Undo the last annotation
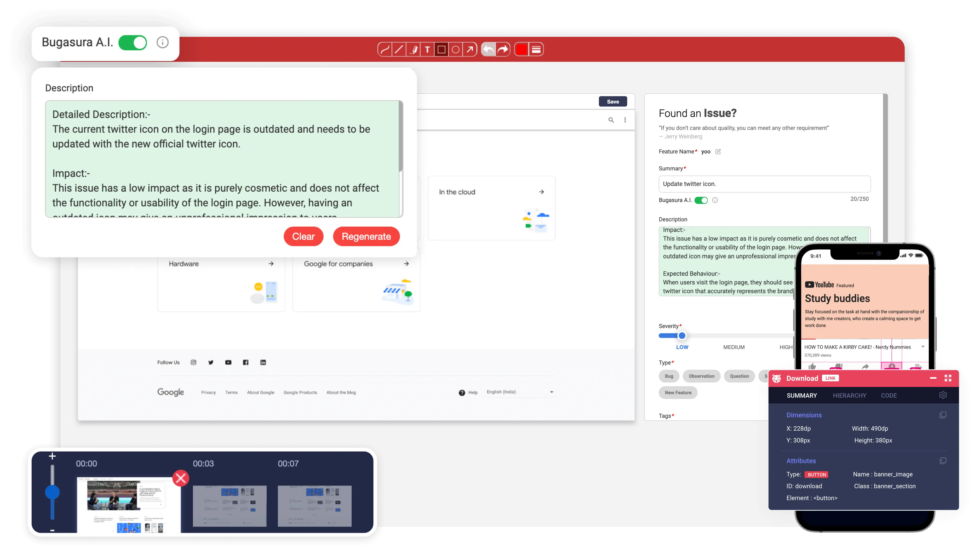Image resolution: width=980 pixels, height=548 pixels. tap(489, 49)
